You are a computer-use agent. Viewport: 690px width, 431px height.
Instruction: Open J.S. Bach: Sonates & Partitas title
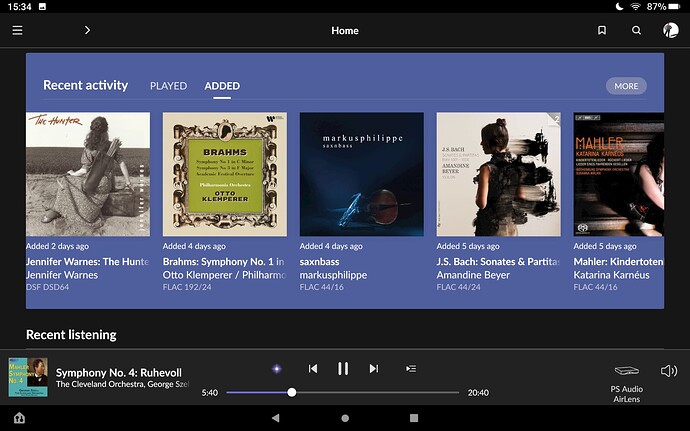(498, 262)
